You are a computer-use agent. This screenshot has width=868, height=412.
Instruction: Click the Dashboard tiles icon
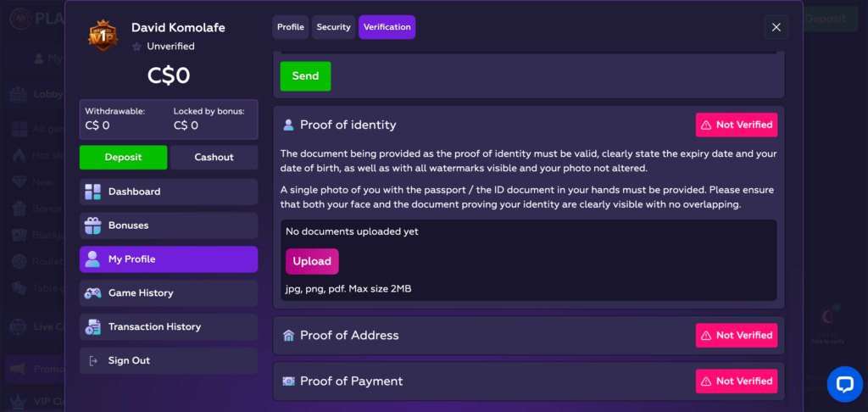pyautogui.click(x=92, y=192)
